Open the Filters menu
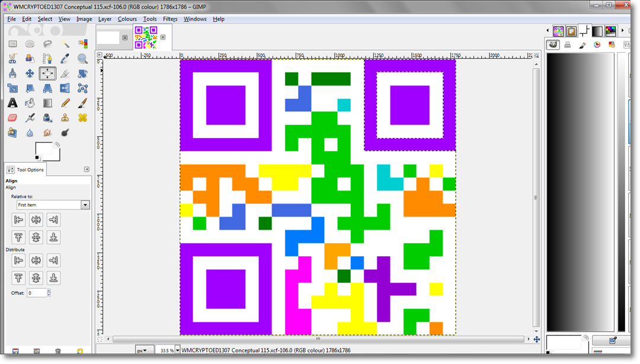 (x=170, y=19)
